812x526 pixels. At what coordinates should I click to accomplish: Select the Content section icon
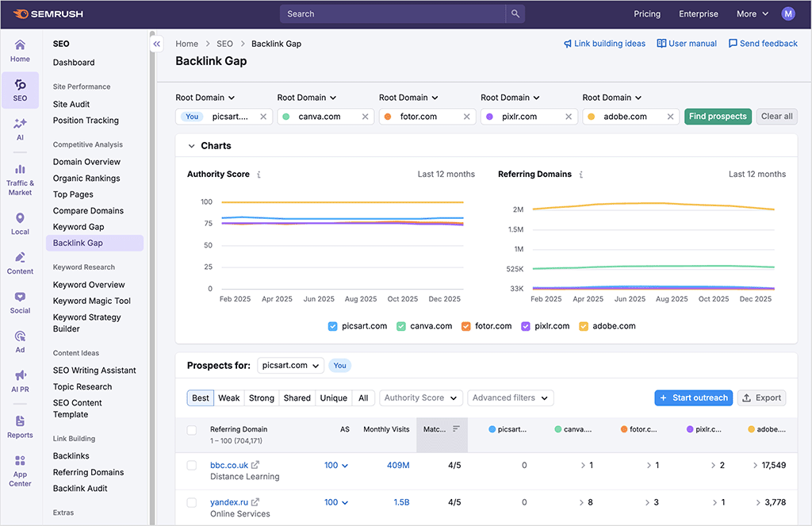[20, 262]
